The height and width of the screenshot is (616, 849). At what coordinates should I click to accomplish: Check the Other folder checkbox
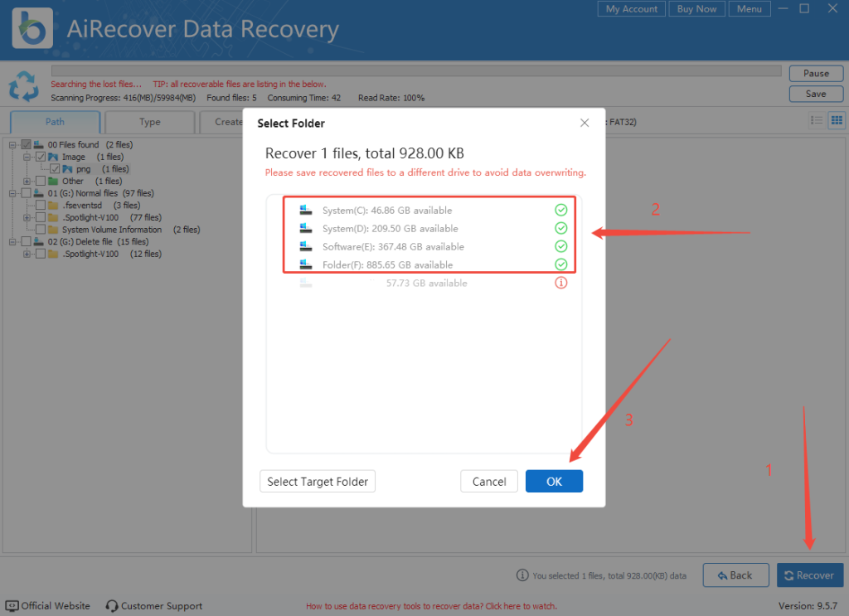pyautogui.click(x=40, y=181)
